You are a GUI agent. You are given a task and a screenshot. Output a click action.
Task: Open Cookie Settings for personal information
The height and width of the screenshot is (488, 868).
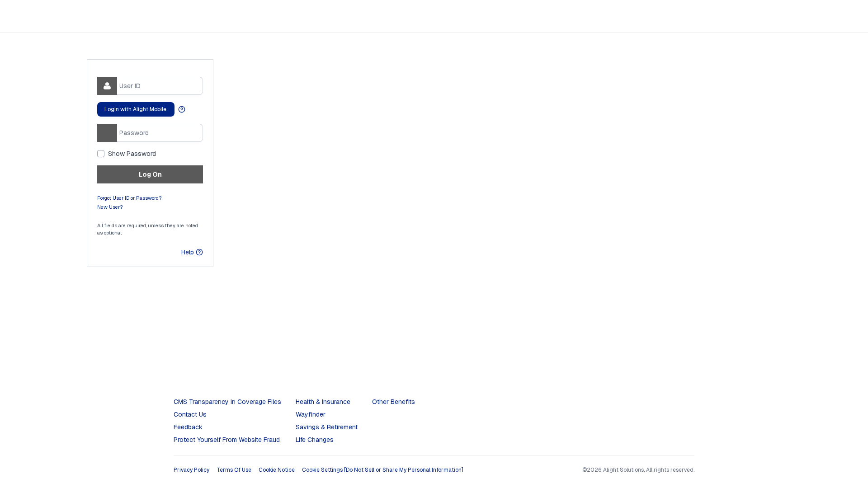point(382,470)
